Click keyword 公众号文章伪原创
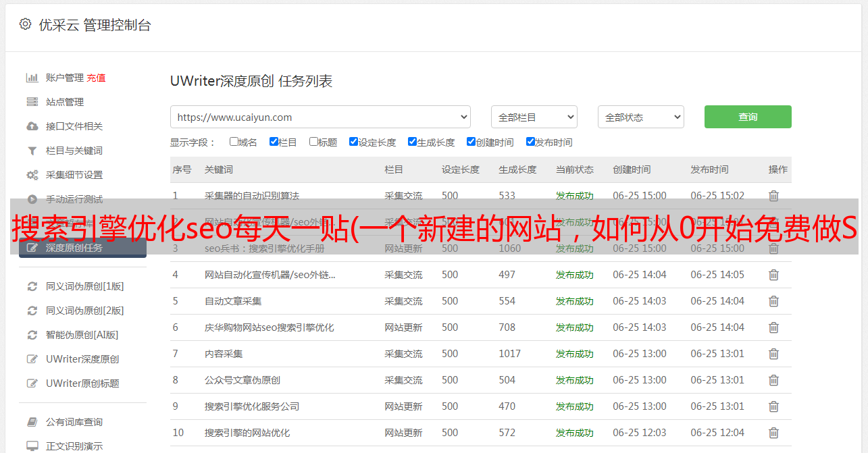Viewport: 868px width, 453px height. point(242,380)
